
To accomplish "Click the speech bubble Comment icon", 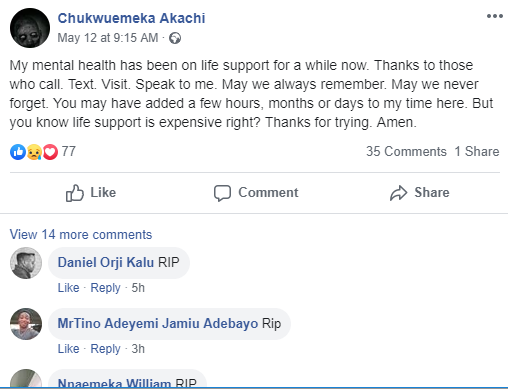I will pos(222,193).
